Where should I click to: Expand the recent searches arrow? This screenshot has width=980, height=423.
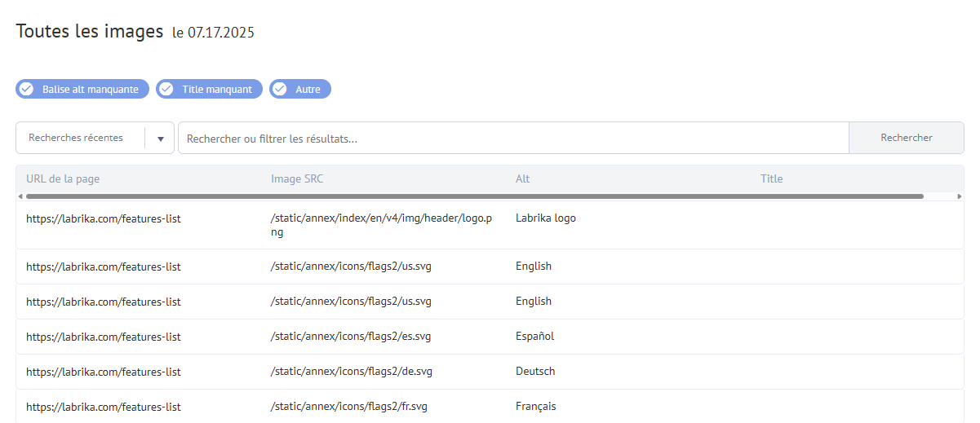pyautogui.click(x=161, y=139)
